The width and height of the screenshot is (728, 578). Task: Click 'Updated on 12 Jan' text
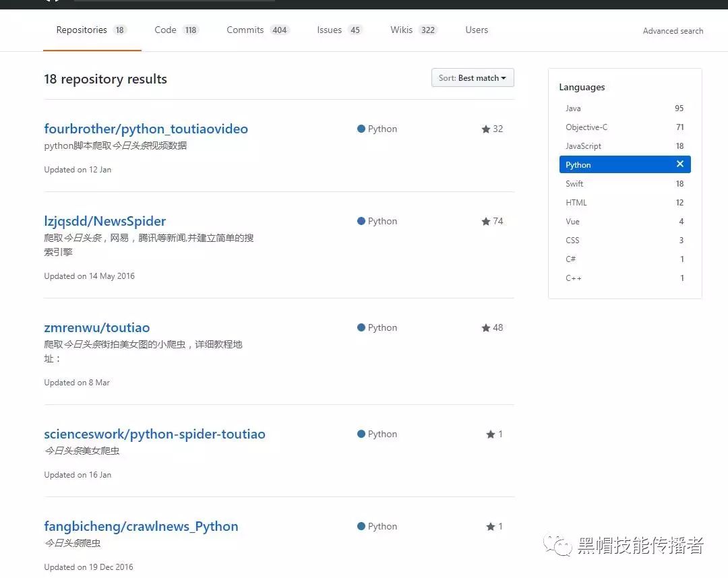(78, 170)
